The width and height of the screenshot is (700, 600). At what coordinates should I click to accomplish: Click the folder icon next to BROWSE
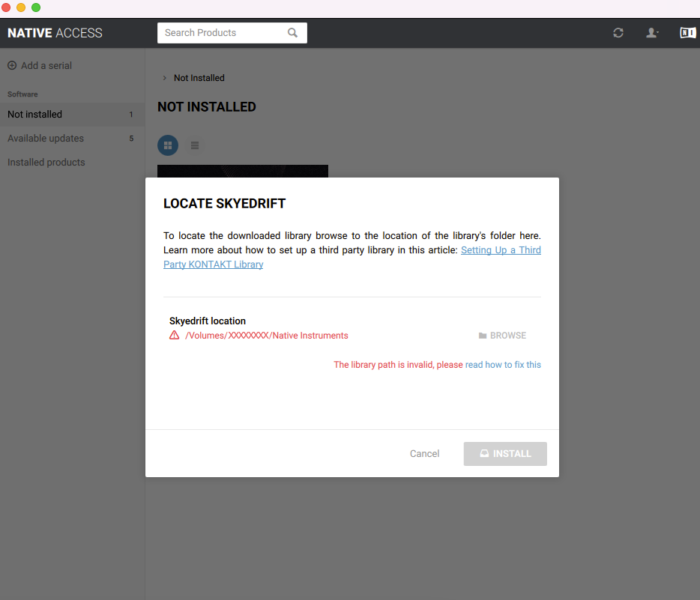pos(483,336)
